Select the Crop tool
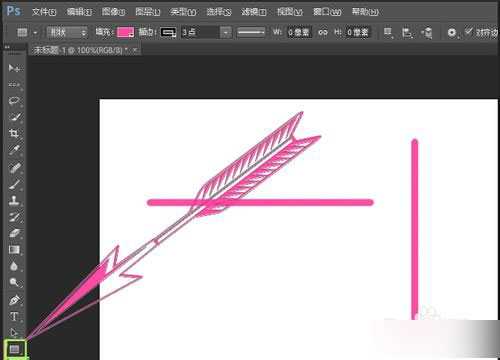Screen dimensions: 500x360 [x=14, y=134]
